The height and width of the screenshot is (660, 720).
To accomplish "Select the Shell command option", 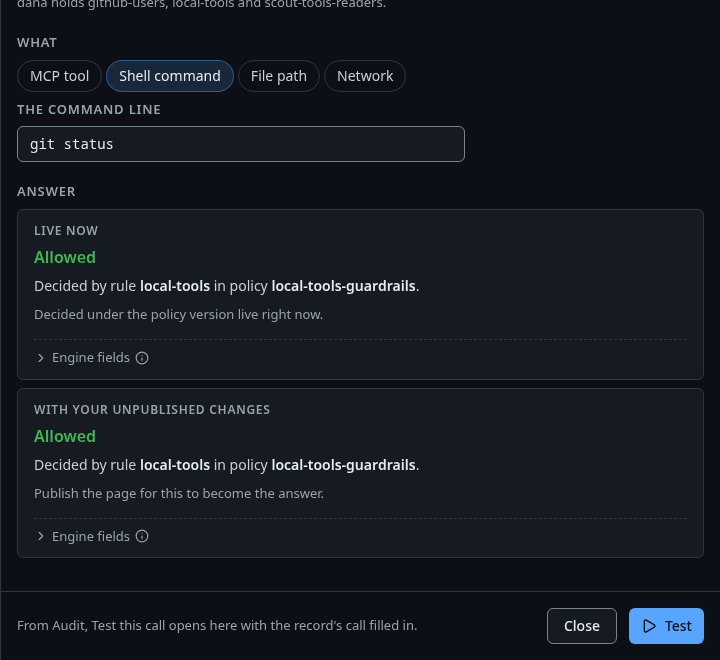I will [170, 76].
